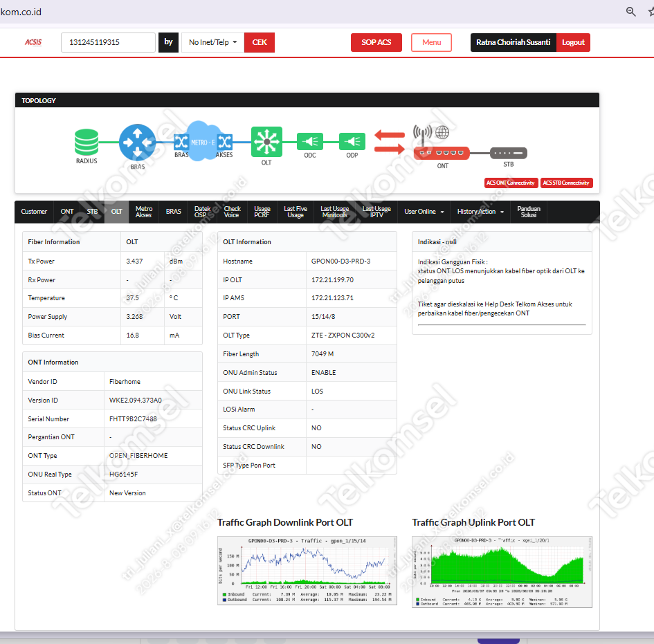
Task: Click the red bidirectional arrows icon
Action: [390, 142]
